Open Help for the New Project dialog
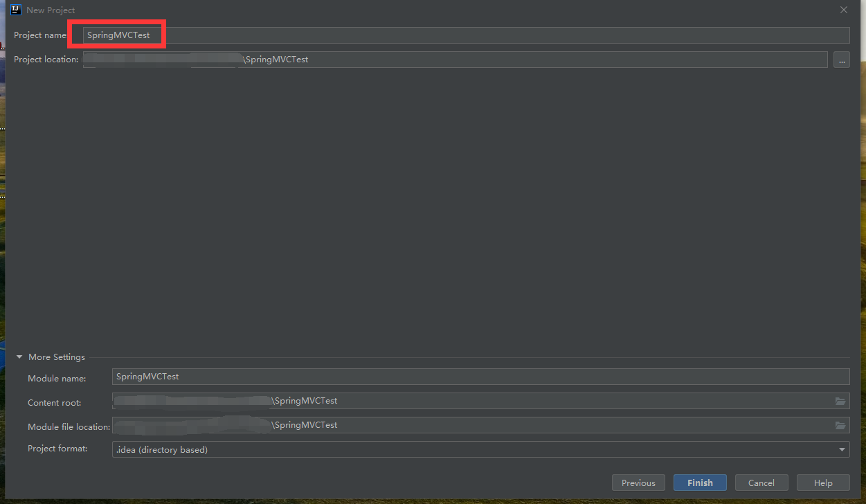Image resolution: width=866 pixels, height=504 pixels. (x=822, y=483)
